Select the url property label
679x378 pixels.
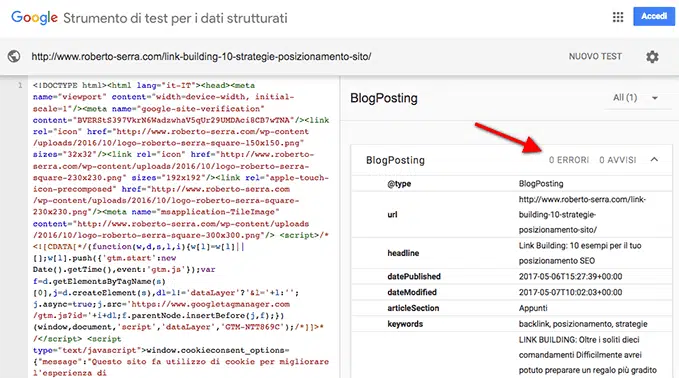pyautogui.click(x=392, y=214)
